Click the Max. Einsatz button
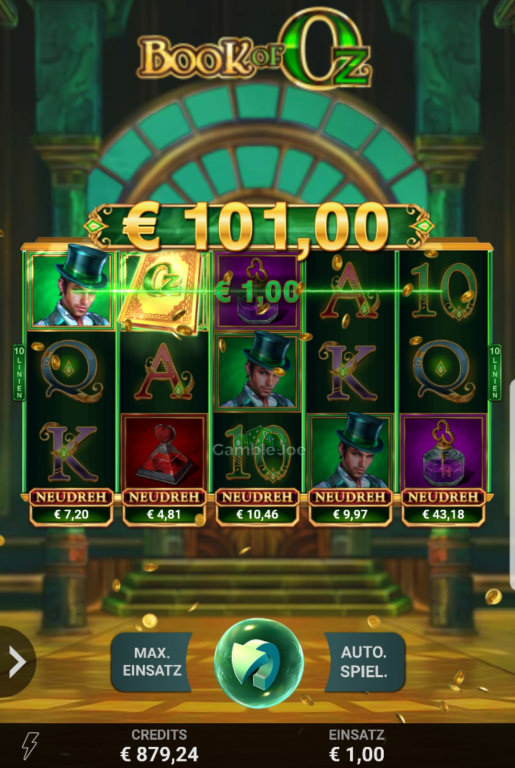The width and height of the screenshot is (515, 768). coord(151,662)
